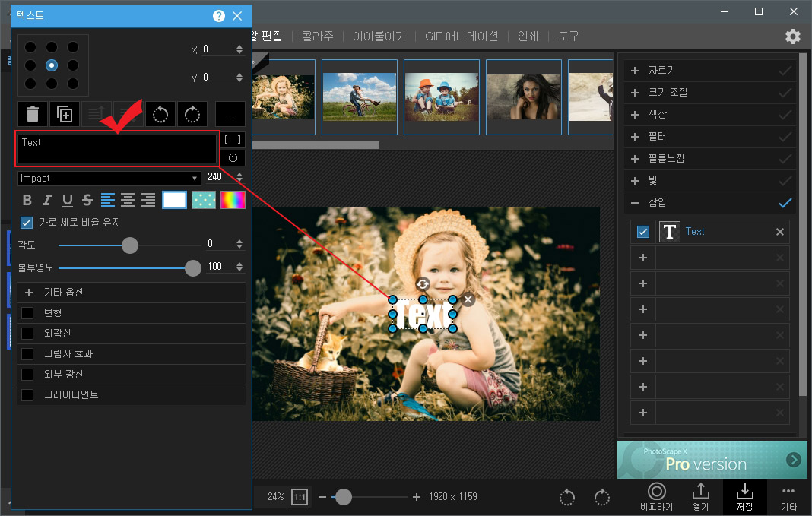Click the T text layer icon
The image size is (812, 516).
click(670, 232)
